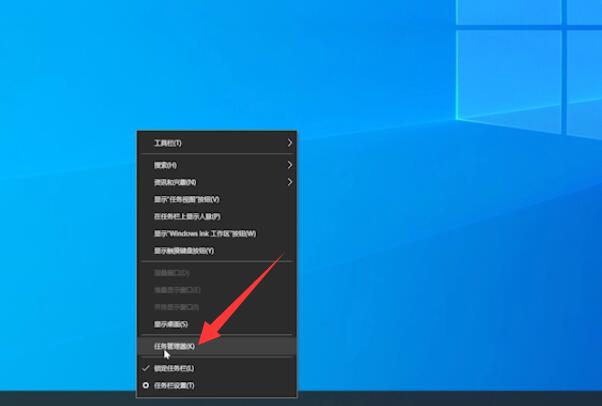The image size is (602, 406).
Task: Choose 显示桌面(S) from the context menu
Action: pyautogui.click(x=217, y=324)
